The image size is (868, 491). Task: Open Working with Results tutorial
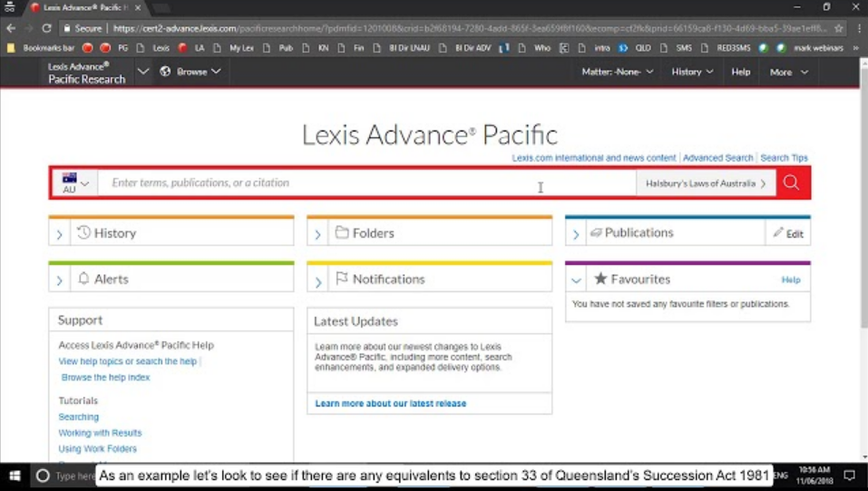click(x=100, y=433)
